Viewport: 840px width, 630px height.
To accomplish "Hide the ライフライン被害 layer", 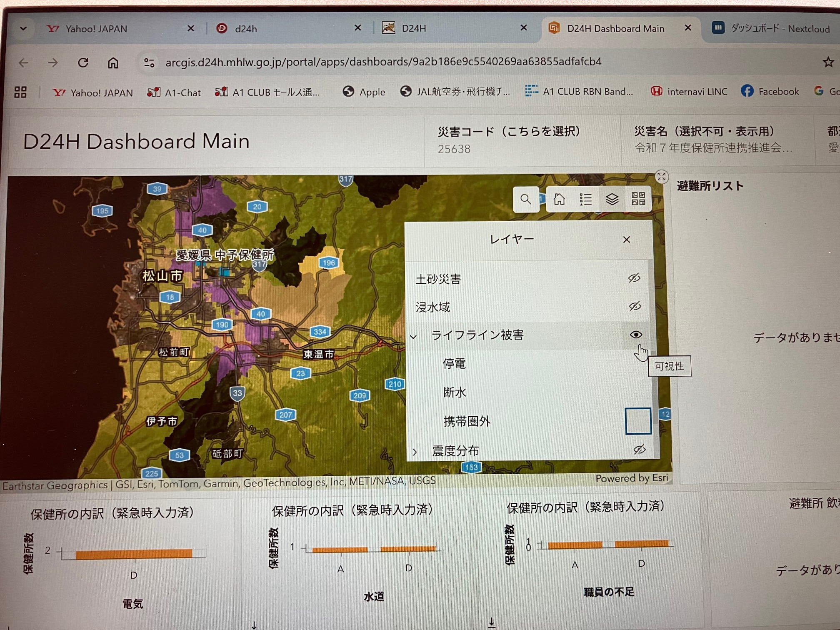I will point(635,335).
